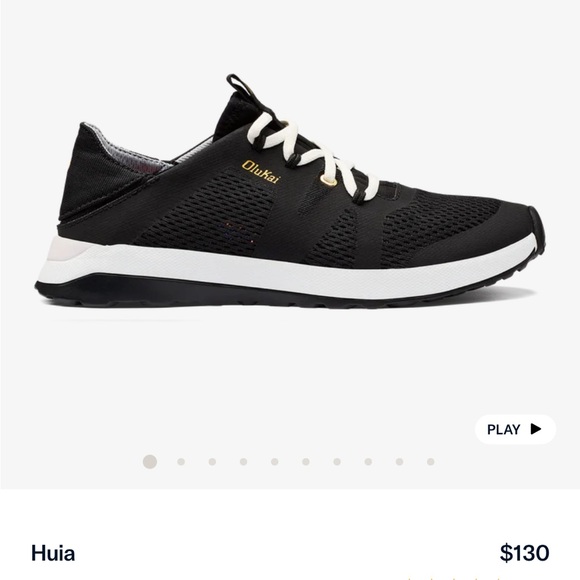Tap the PLAY video button

pos(515,429)
